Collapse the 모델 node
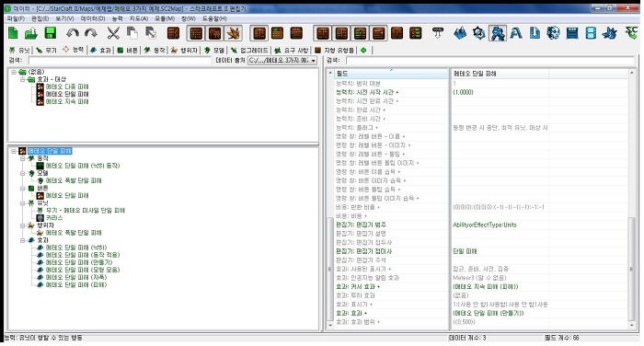 [23, 173]
